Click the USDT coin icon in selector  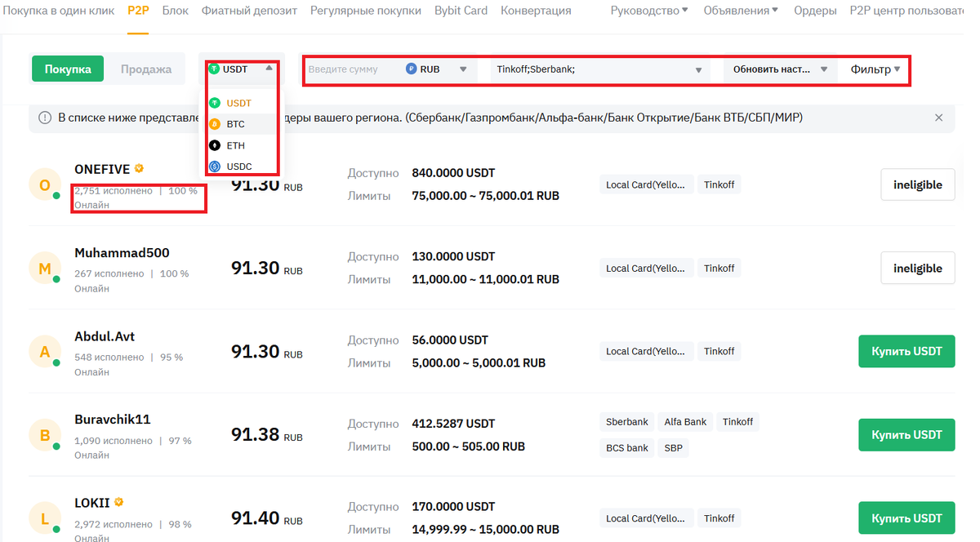point(214,69)
